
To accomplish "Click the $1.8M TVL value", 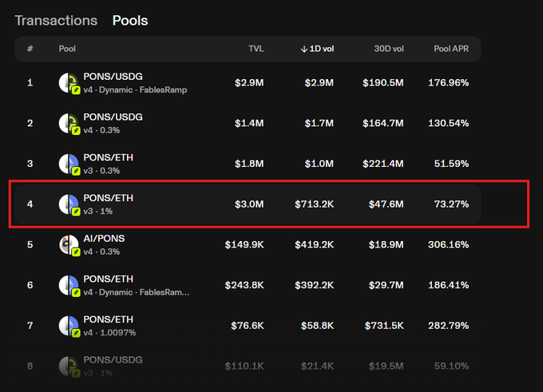I will point(249,164).
